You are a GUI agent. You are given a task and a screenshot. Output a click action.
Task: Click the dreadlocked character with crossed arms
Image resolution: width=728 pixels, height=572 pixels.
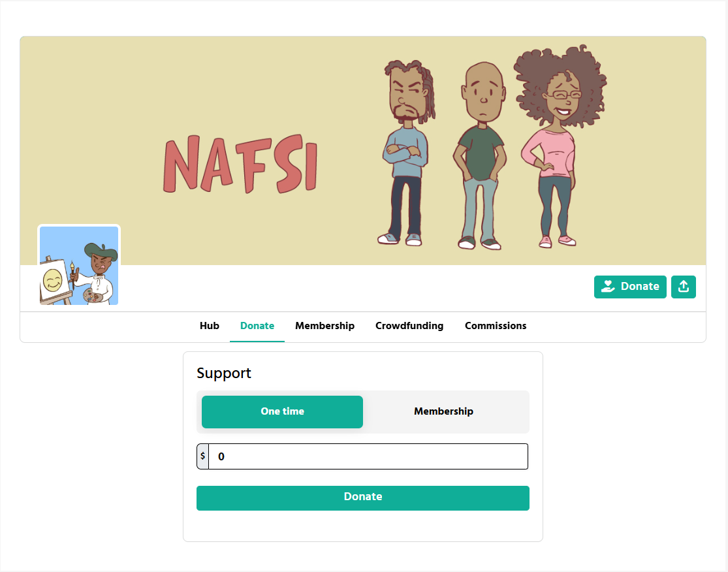click(405, 153)
